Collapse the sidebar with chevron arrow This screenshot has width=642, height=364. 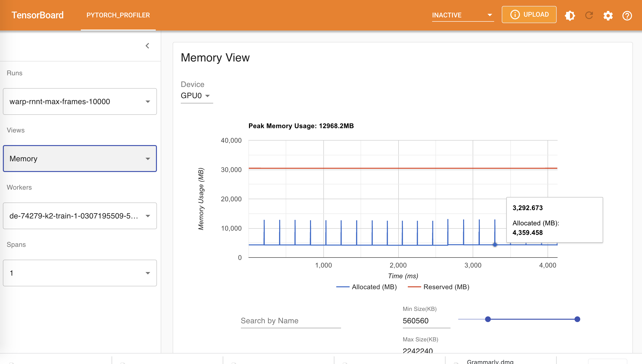[147, 46]
